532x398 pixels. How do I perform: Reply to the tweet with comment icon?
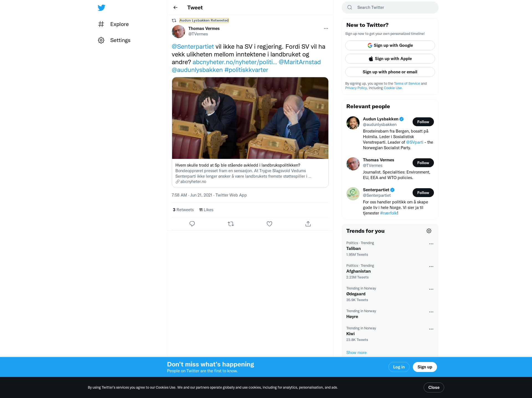click(192, 224)
